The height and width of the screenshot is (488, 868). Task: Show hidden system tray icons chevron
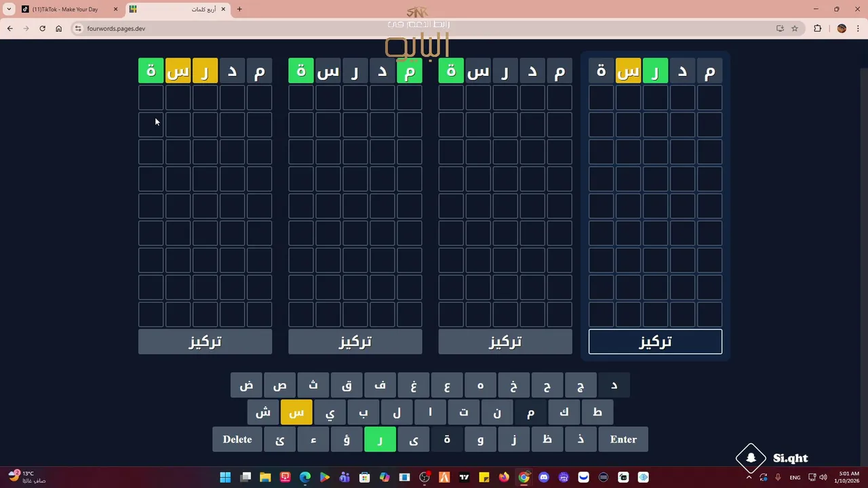tap(749, 477)
